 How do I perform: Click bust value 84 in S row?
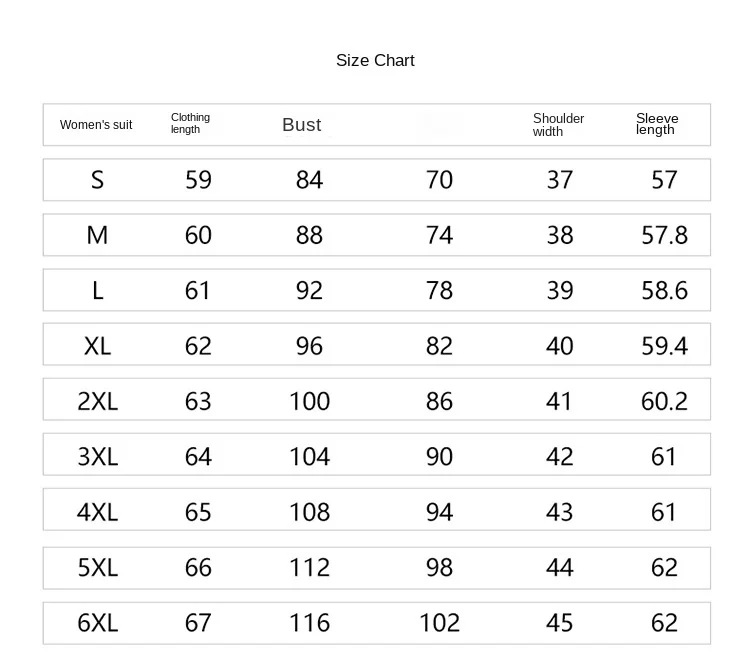310,180
